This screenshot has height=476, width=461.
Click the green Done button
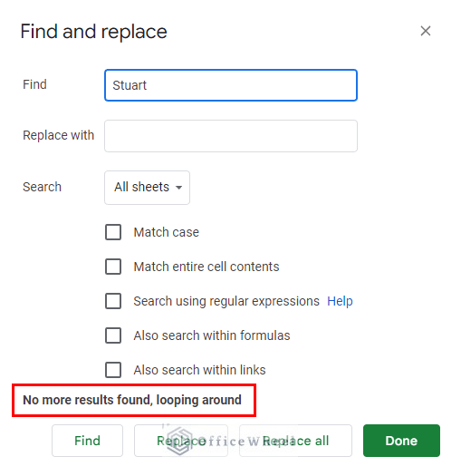pos(401,441)
